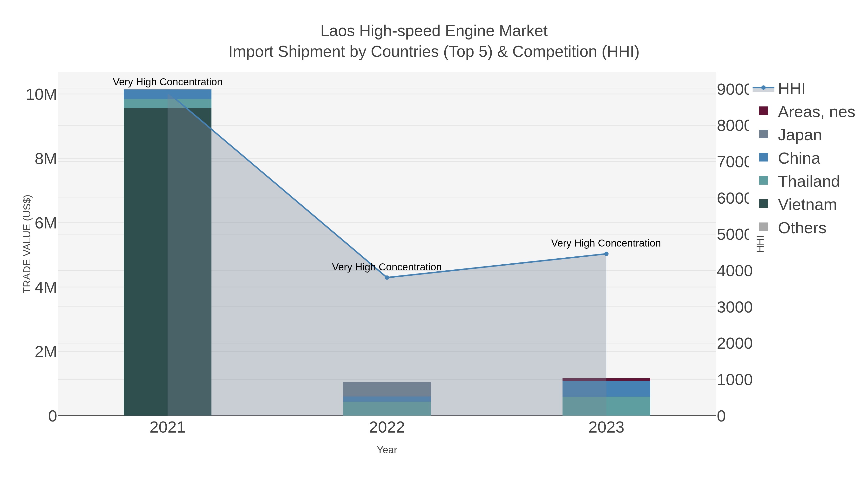Select the China bar segment for 2021

pos(168,94)
